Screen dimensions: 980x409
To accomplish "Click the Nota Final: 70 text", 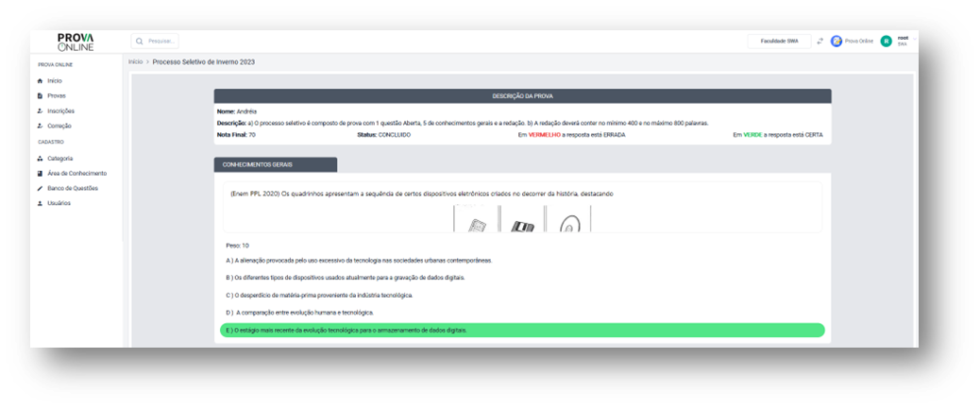I will point(236,134).
